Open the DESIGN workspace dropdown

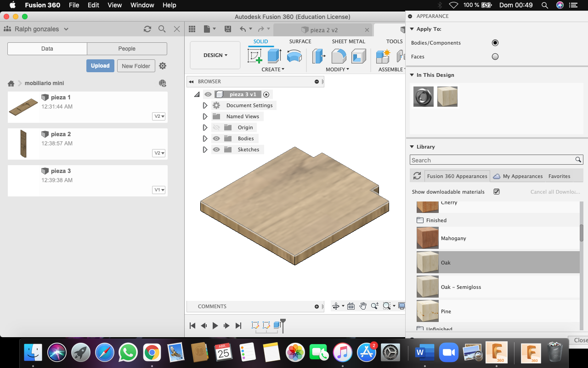point(215,55)
